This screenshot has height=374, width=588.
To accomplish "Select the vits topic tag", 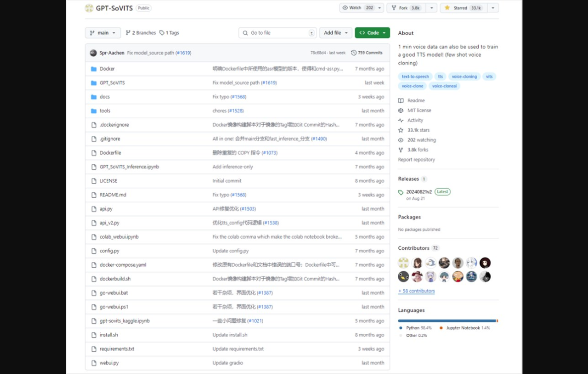I will [x=489, y=76].
